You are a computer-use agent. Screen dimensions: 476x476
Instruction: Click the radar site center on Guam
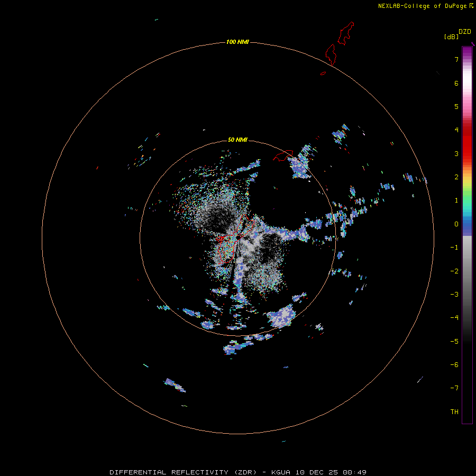click(x=239, y=236)
